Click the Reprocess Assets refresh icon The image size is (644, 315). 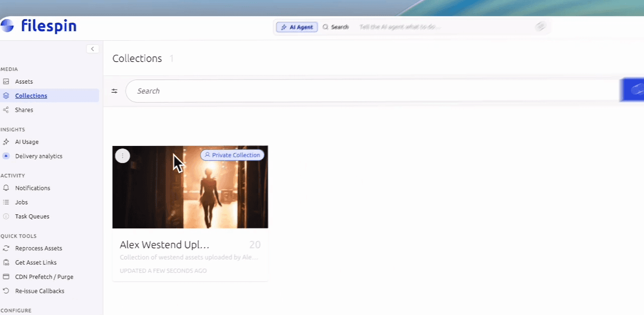click(x=6, y=249)
